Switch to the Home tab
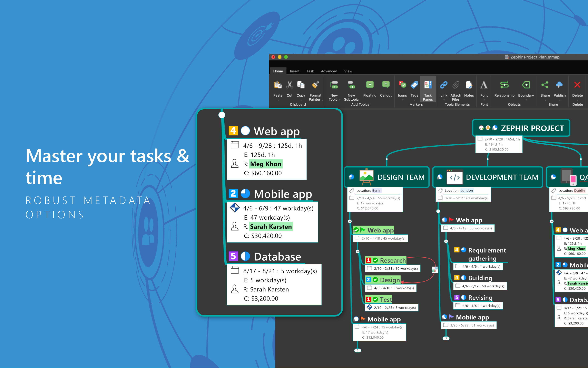This screenshot has width=588, height=368. coord(278,71)
